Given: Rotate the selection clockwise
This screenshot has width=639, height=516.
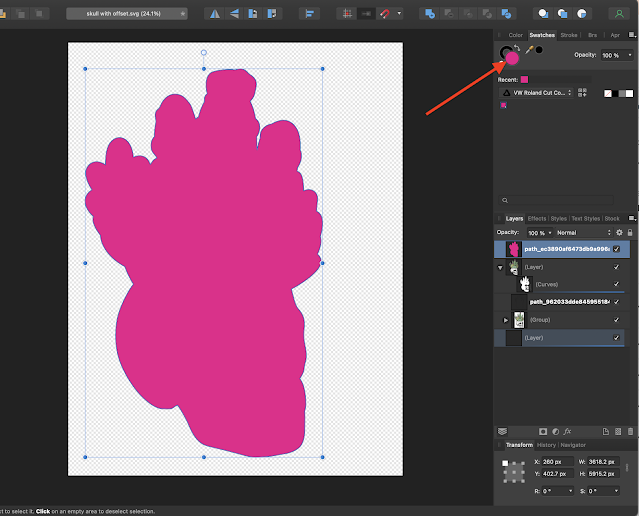Looking at the screenshot, I should [x=271, y=14].
